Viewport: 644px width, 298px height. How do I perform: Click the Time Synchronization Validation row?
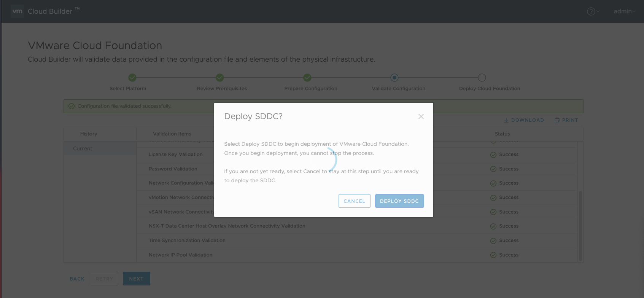357,241
